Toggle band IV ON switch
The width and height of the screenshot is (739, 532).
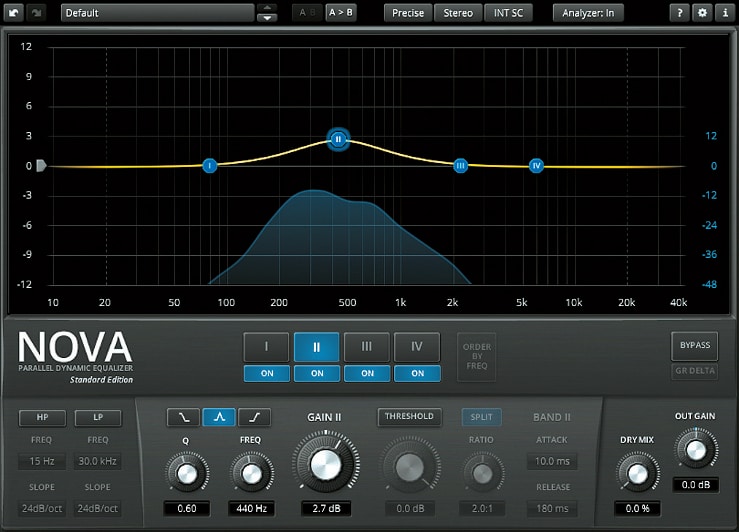click(418, 373)
